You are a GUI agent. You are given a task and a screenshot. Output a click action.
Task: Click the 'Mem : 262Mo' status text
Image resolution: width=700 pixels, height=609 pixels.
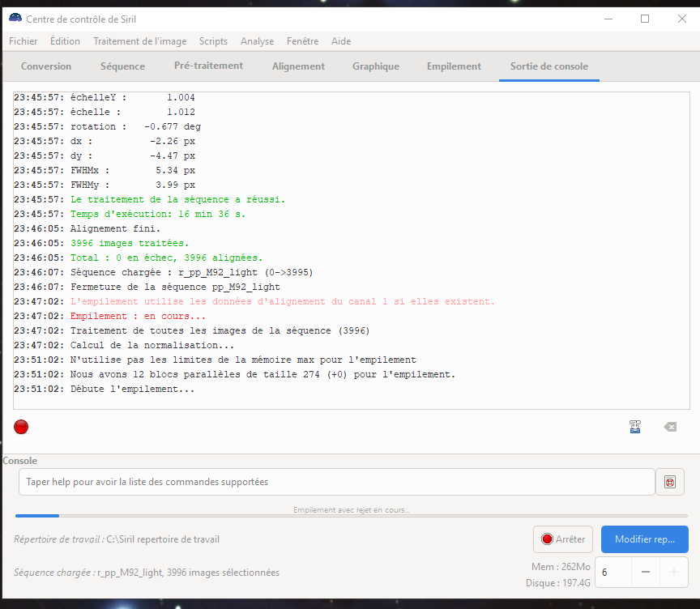click(561, 567)
